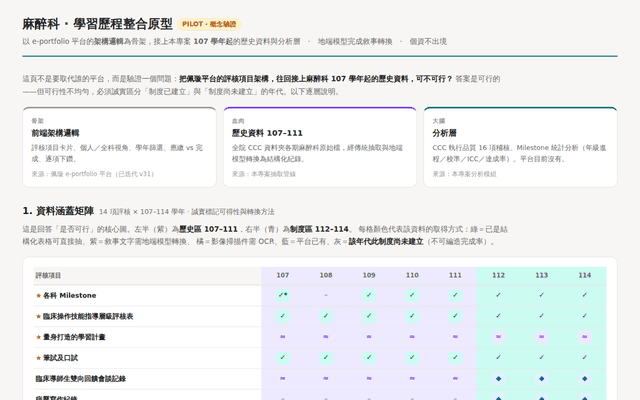Select the 量身打造的學習計畫 row label

(x=74, y=337)
